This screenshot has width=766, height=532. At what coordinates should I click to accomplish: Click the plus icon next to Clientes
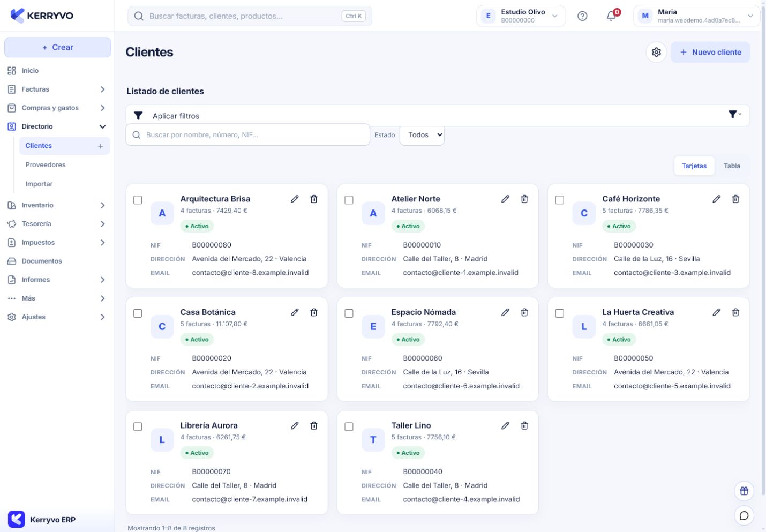tap(100, 146)
